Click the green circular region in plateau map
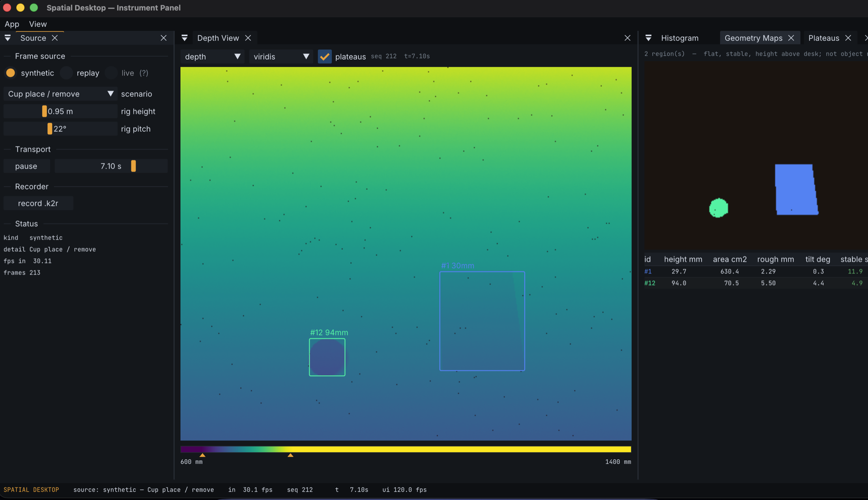 click(718, 208)
